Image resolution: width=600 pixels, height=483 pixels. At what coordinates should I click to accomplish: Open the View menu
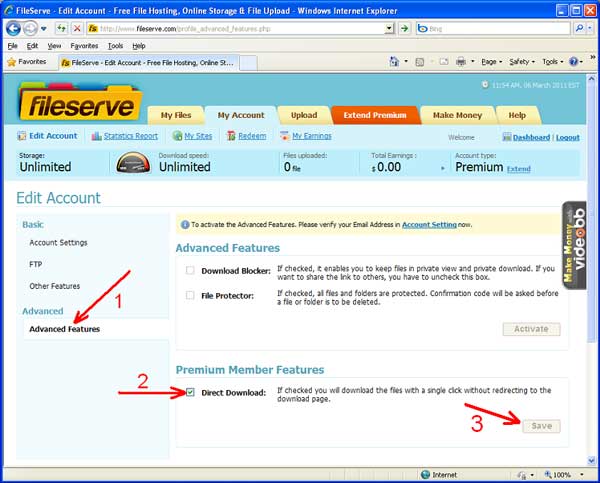[x=54, y=46]
